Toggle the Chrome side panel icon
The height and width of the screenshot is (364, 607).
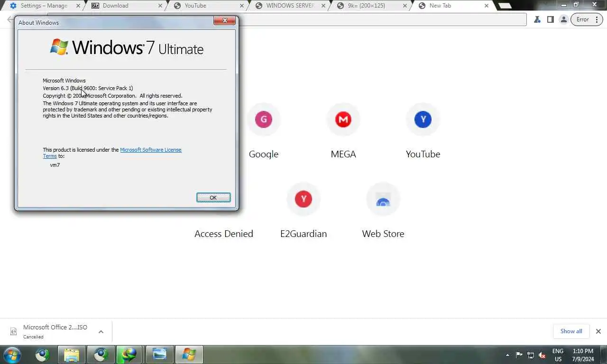pyautogui.click(x=550, y=19)
